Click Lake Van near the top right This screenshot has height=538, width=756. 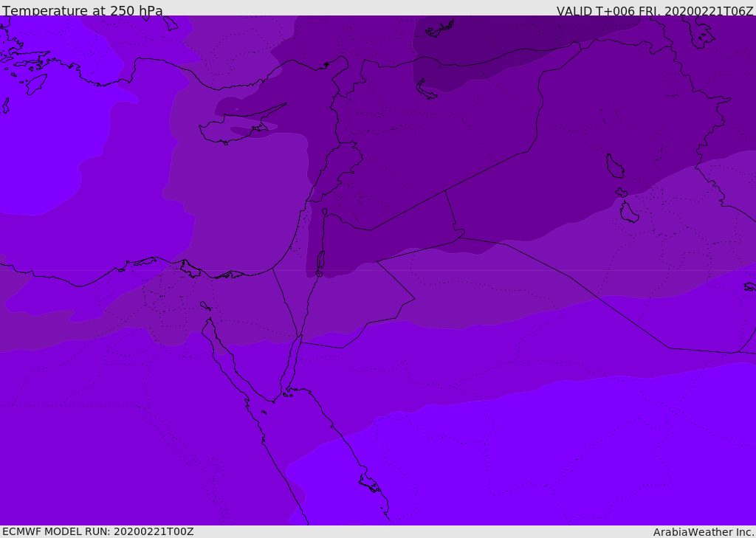tap(699, 31)
